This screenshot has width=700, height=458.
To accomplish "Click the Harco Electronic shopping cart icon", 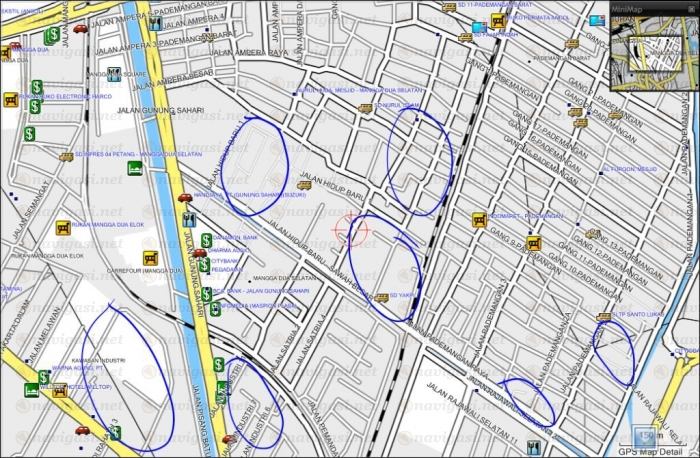I will 11,100.
